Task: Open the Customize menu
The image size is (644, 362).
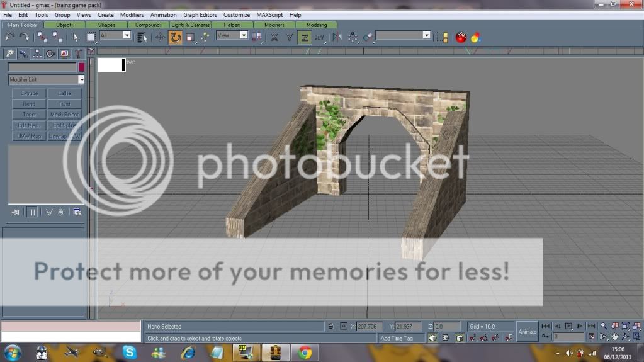Action: click(237, 14)
